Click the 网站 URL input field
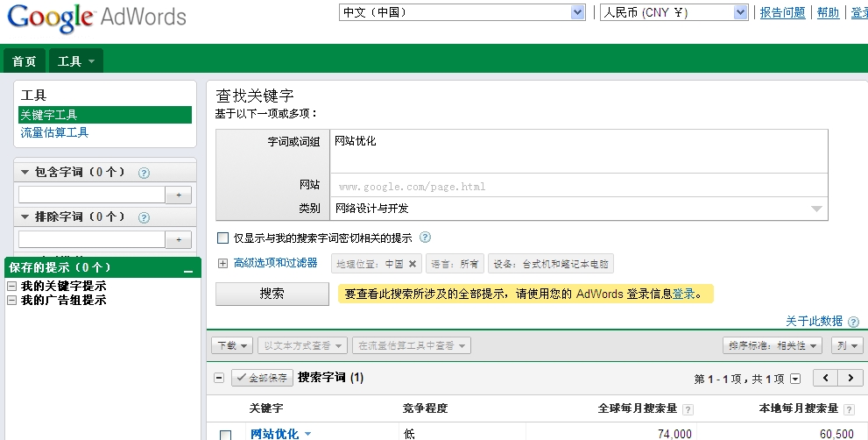The height and width of the screenshot is (440, 868). coord(579,186)
